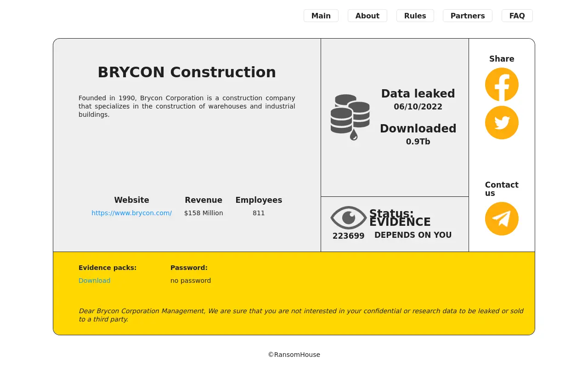Click the "no password" text

point(190,281)
